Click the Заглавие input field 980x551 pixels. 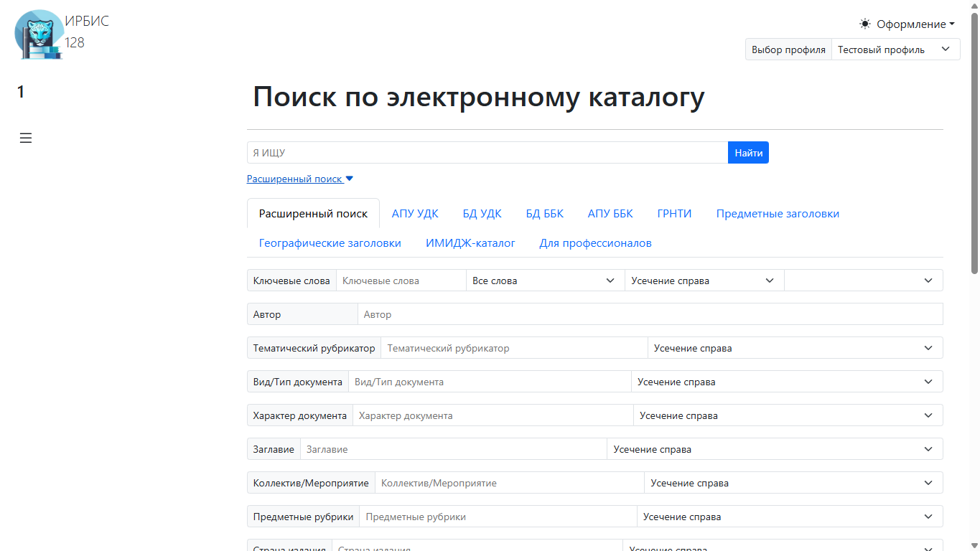454,449
